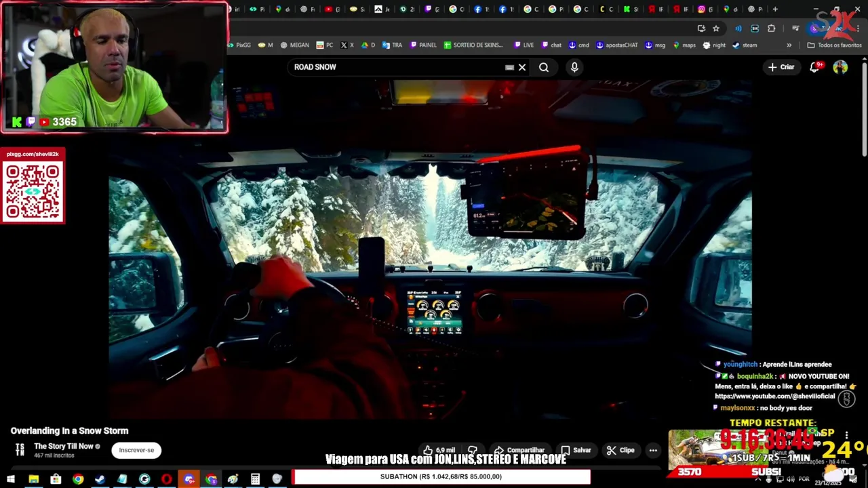The width and height of the screenshot is (868, 488).
Task: Click the install app icon in address bar
Action: pyautogui.click(x=701, y=28)
